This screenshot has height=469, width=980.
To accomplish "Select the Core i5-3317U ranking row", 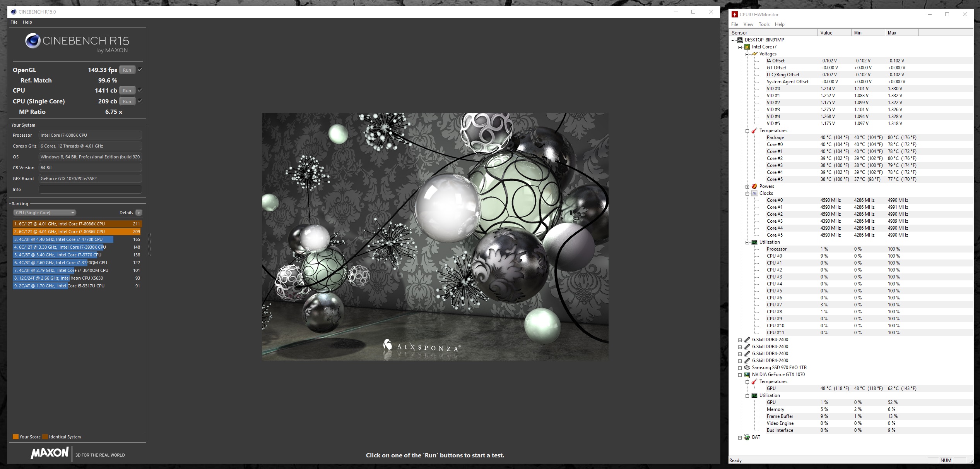I will [77, 286].
